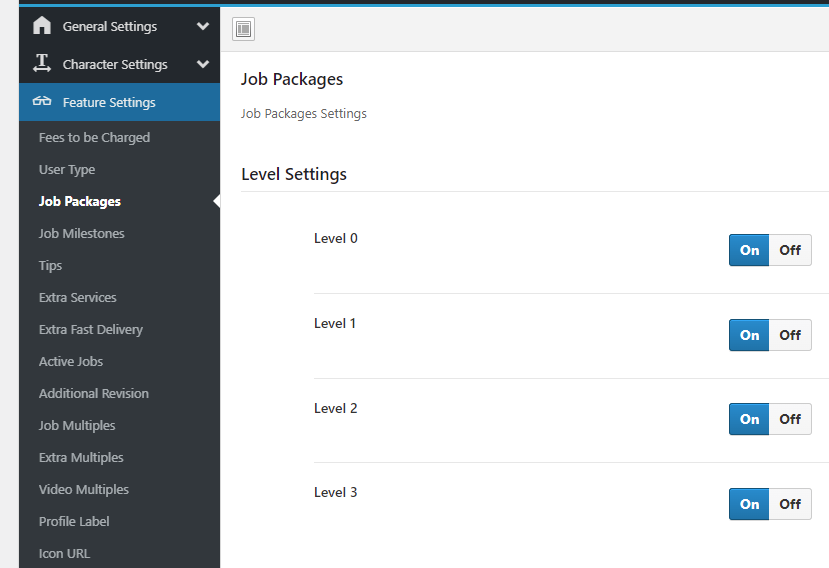Open Fees to be Charged submenu
The height and width of the screenshot is (568, 829).
coord(94,138)
